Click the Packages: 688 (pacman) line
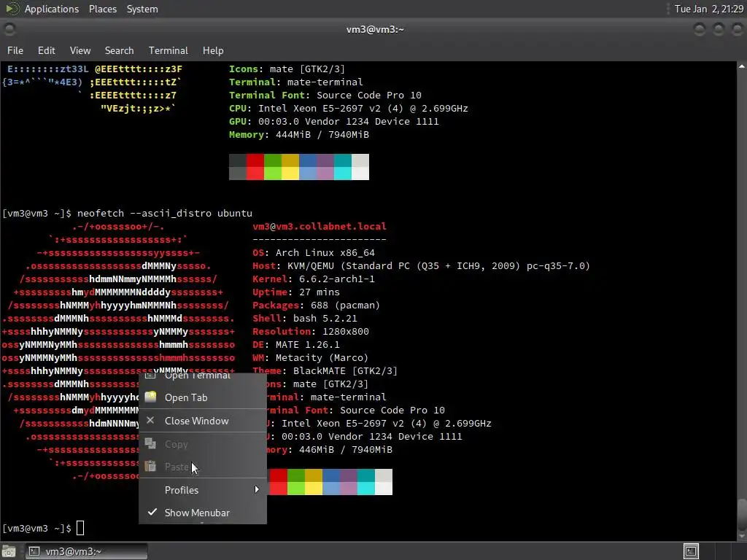Image resolution: width=747 pixels, height=560 pixels. point(316,306)
